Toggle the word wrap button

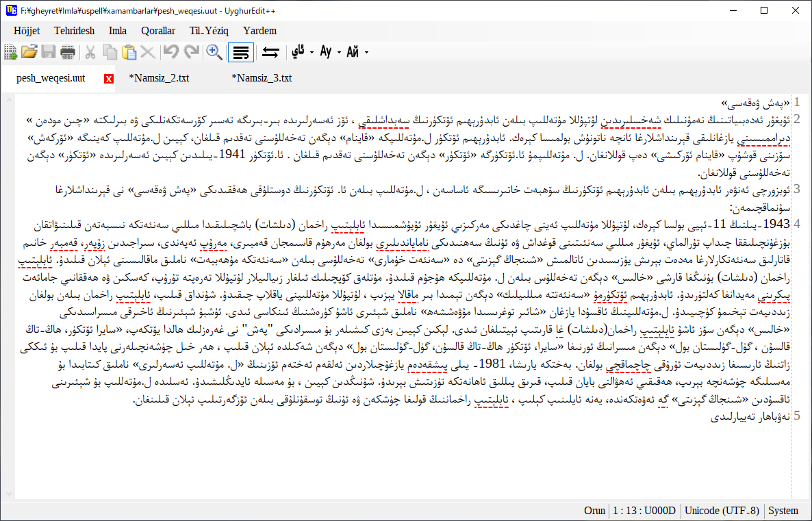click(240, 52)
